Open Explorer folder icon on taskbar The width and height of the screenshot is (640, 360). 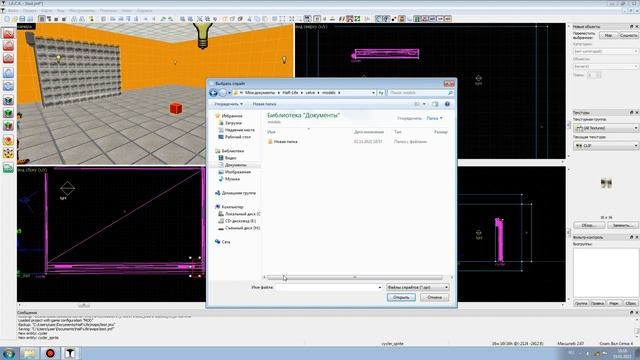point(29,353)
